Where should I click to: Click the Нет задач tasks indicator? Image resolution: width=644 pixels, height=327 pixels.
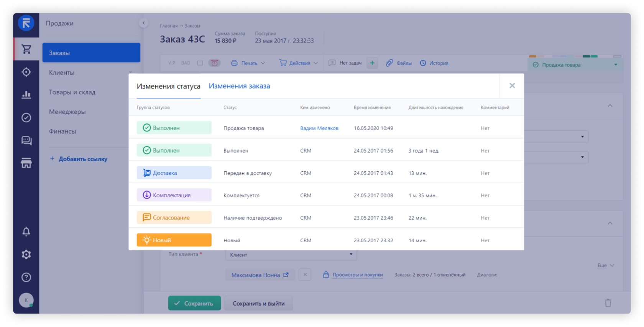(345, 63)
